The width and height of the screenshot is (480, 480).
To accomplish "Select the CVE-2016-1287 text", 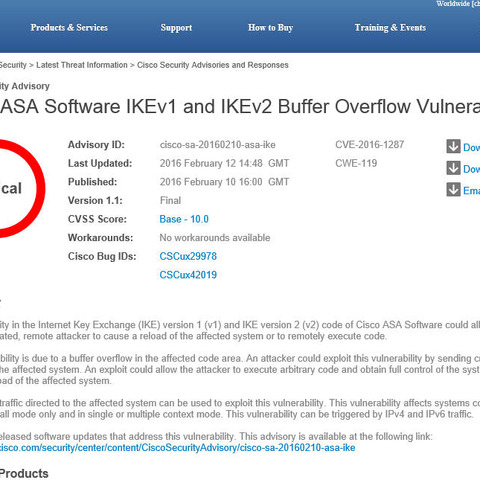I will point(370,145).
